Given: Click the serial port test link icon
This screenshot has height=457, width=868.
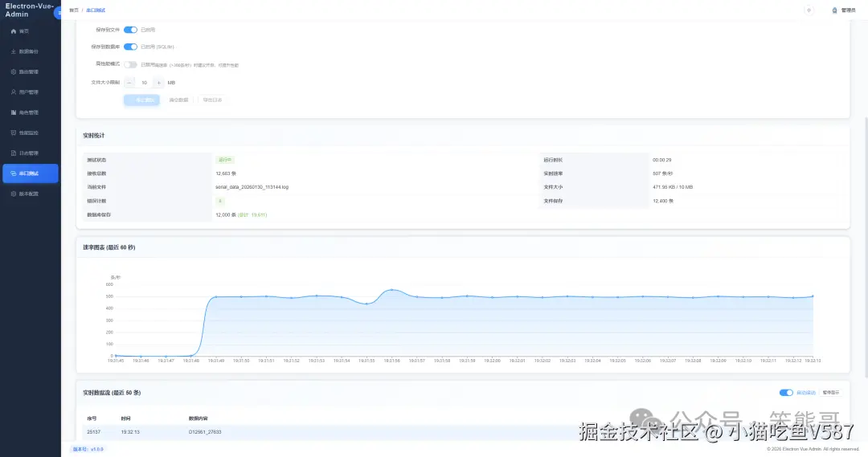Looking at the screenshot, I should click(x=14, y=173).
